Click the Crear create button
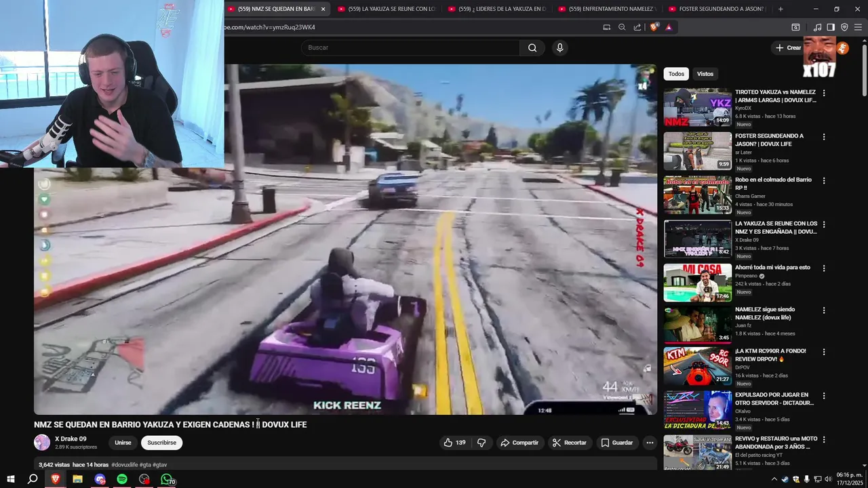The height and width of the screenshot is (488, 868). (788, 47)
